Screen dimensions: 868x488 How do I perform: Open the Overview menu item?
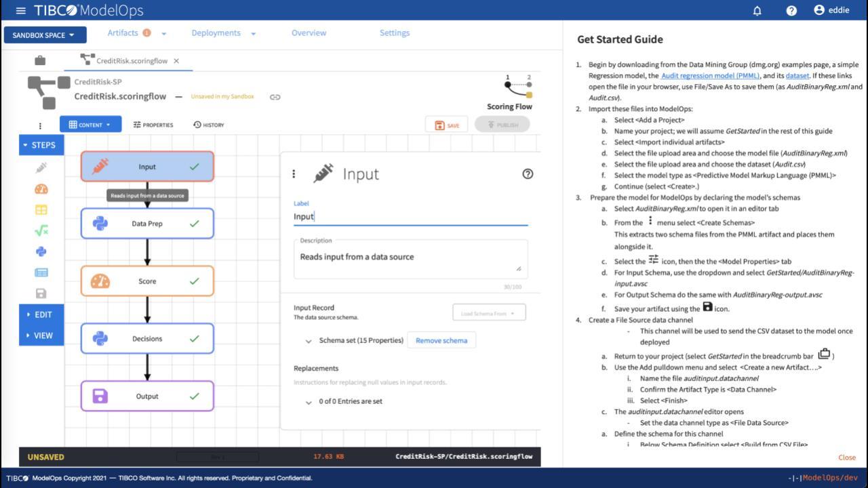point(309,33)
